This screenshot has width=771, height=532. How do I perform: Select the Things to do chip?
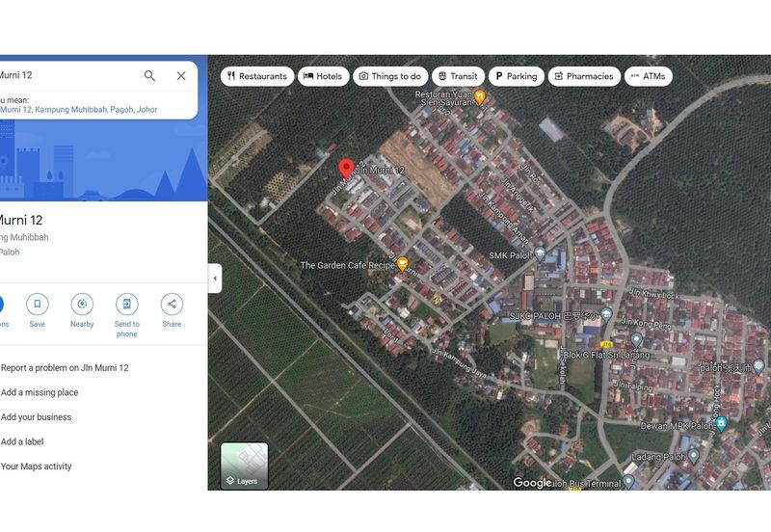pos(389,76)
